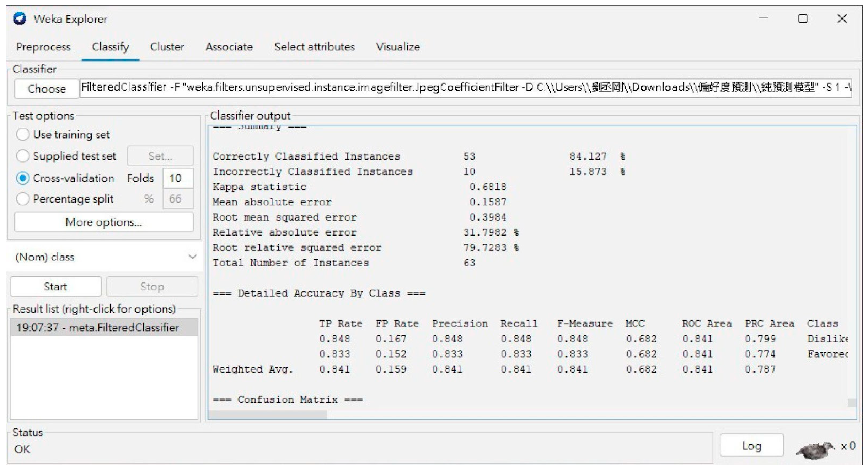Click the Start button
Viewport: 868px width, 475px height.
[56, 286]
